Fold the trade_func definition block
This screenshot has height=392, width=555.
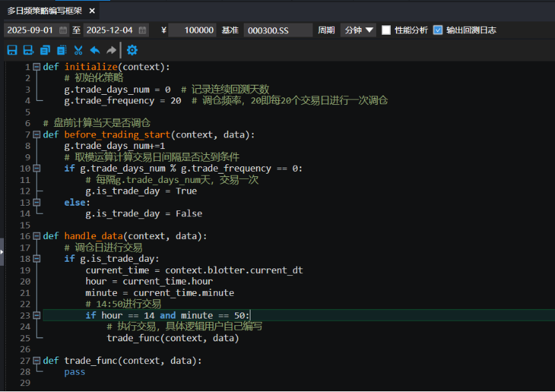(37, 361)
